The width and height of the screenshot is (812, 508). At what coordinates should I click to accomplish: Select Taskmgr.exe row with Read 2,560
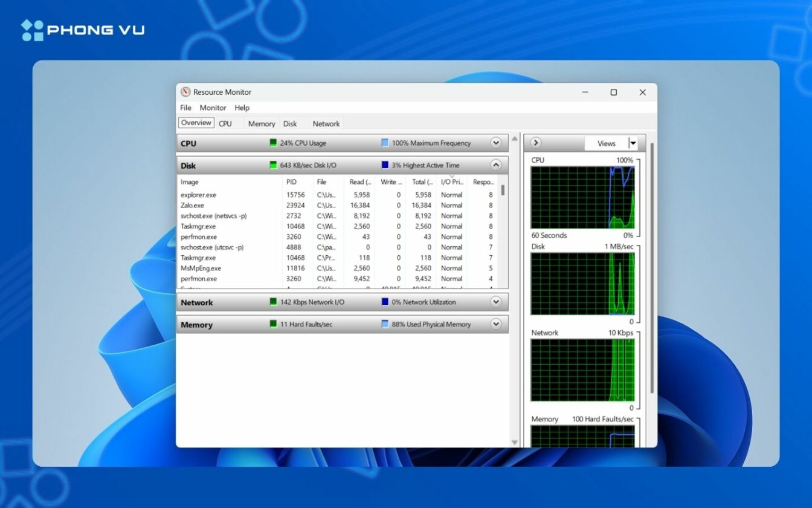tap(338, 226)
